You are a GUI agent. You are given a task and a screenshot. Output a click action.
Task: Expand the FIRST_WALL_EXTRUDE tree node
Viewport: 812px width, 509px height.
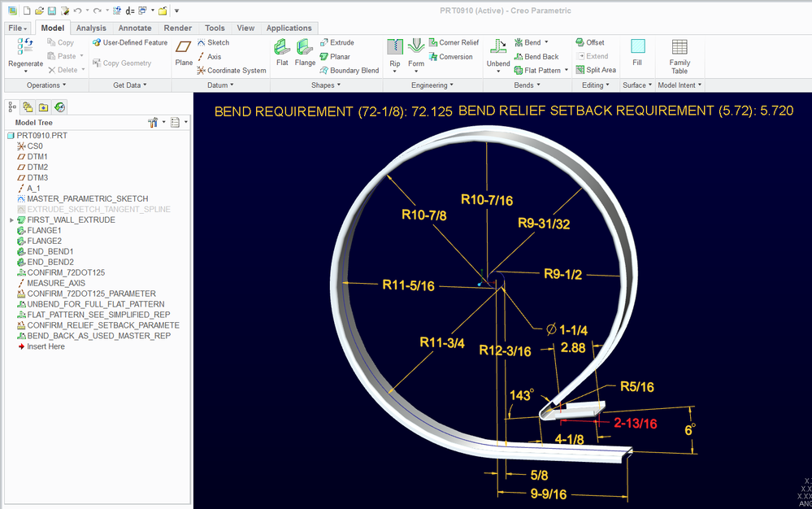pyautogui.click(x=11, y=220)
